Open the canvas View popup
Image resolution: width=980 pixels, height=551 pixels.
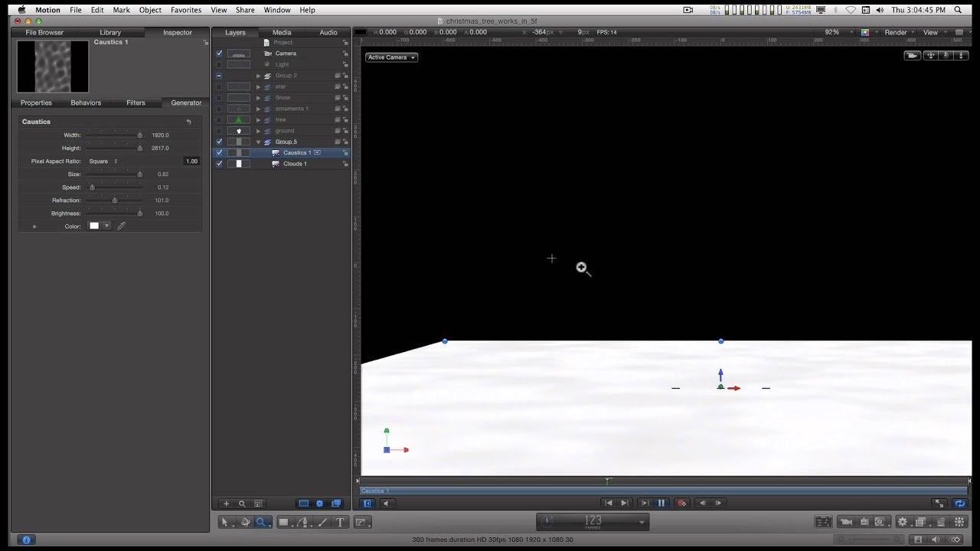click(x=934, y=32)
